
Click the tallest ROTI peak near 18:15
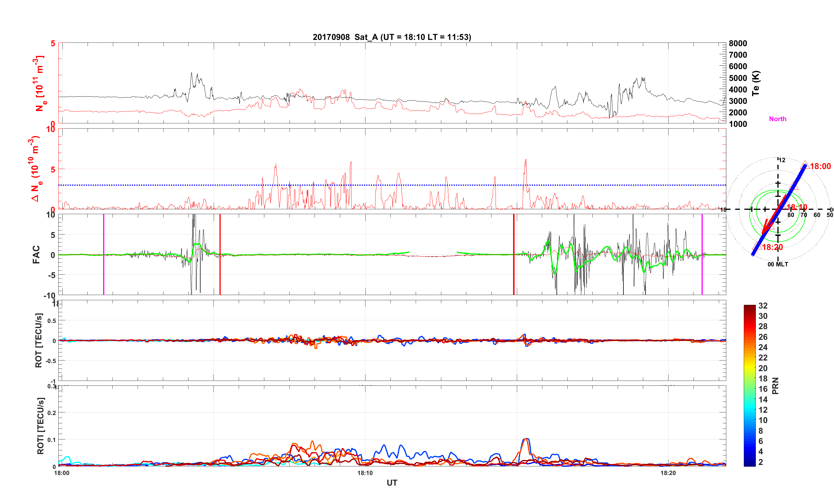[x=526, y=439]
